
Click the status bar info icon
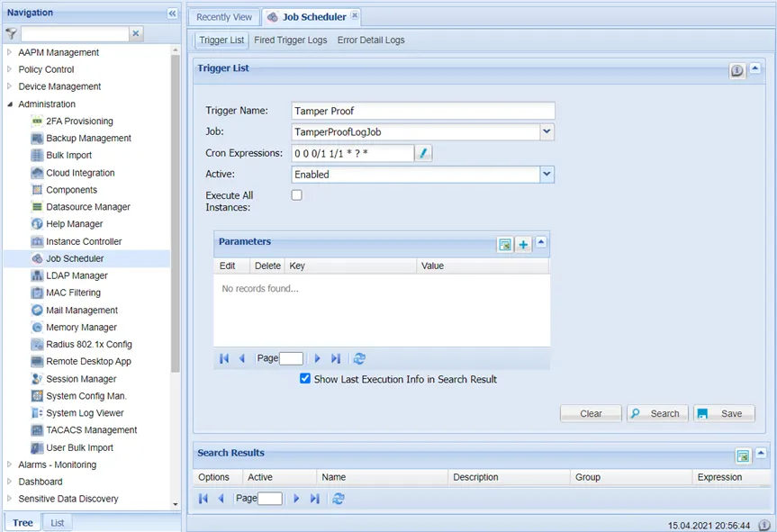(764, 525)
